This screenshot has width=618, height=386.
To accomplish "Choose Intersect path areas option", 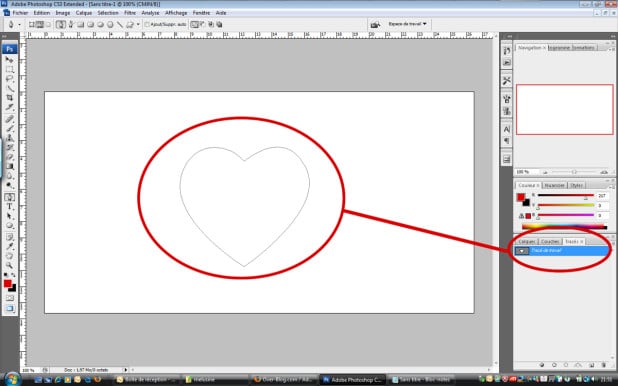I will point(211,24).
